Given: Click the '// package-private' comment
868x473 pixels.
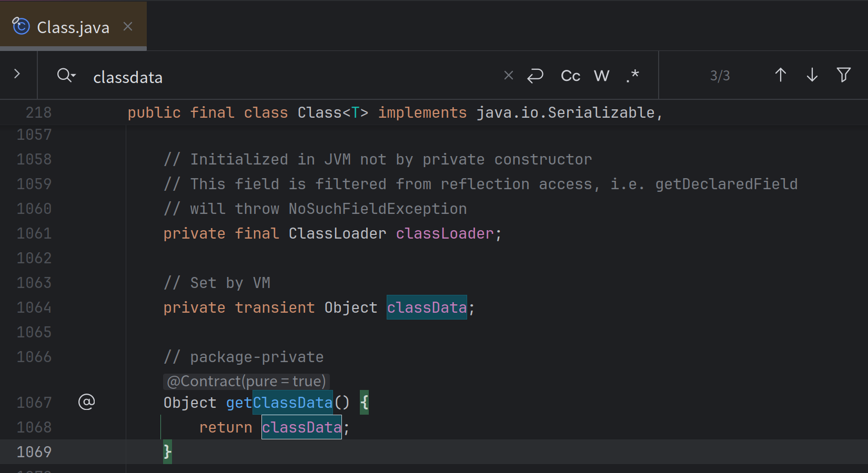Looking at the screenshot, I should 244,357.
